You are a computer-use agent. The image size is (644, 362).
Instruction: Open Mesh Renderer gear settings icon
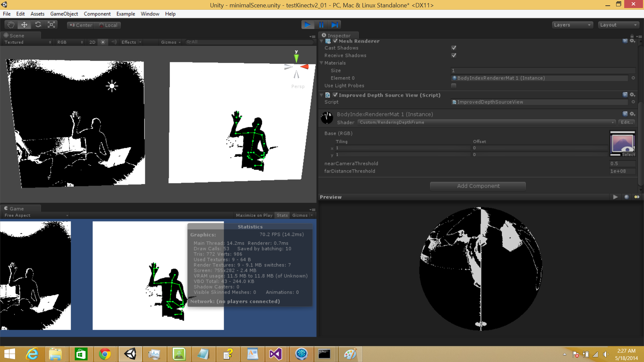pyautogui.click(x=632, y=41)
